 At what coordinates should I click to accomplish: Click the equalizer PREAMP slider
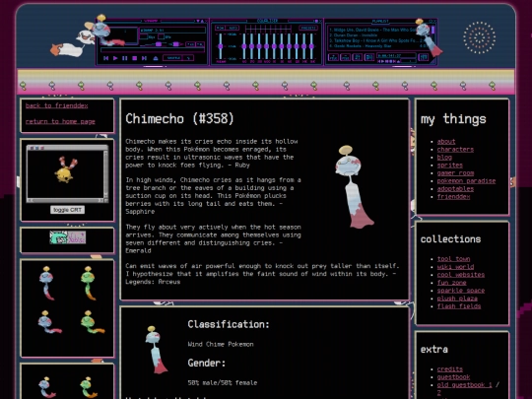[221, 46]
